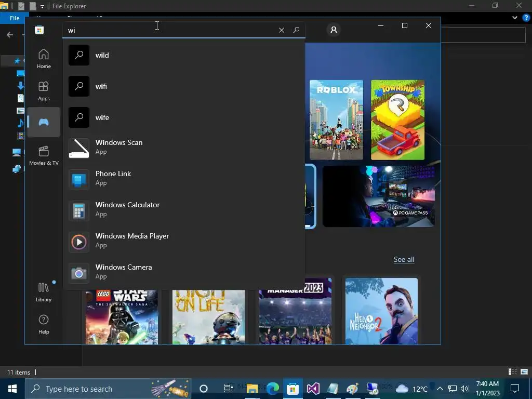The image size is (532, 399).
Task: Open the PC Game Pass banner
Action: click(379, 196)
